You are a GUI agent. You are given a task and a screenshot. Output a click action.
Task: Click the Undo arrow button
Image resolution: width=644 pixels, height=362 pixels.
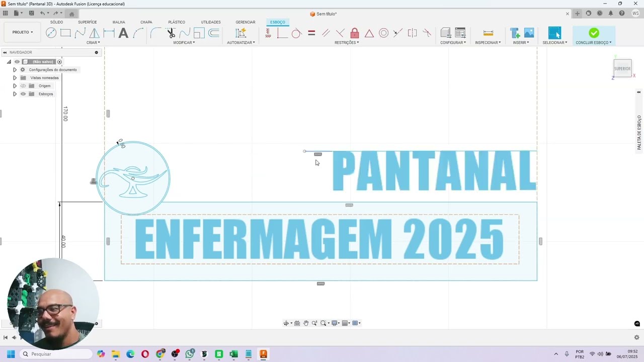[x=42, y=13]
